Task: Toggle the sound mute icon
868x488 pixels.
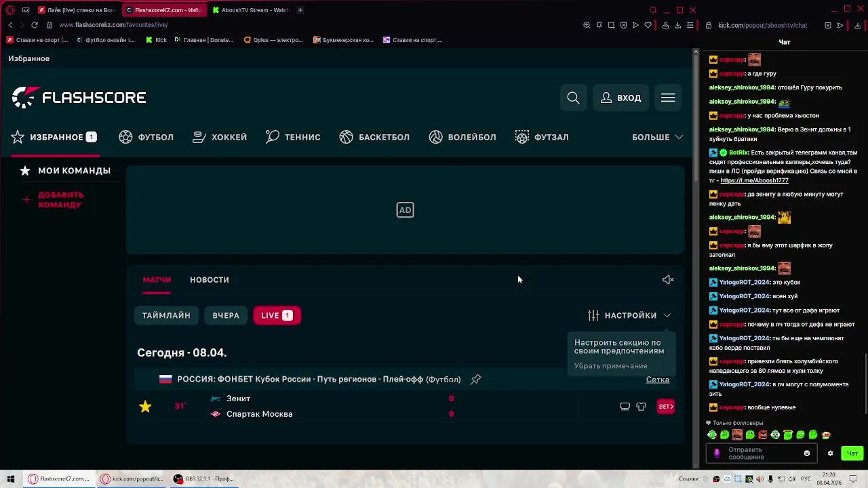Action: [x=668, y=280]
